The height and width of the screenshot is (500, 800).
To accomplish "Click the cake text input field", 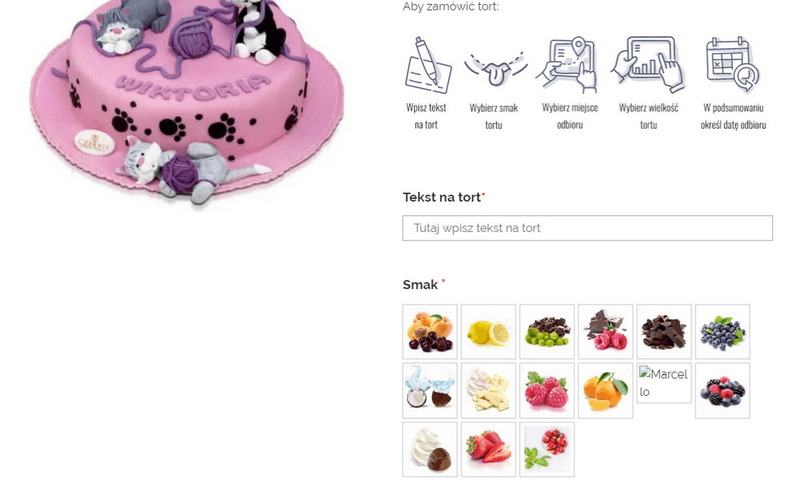I will [x=587, y=228].
